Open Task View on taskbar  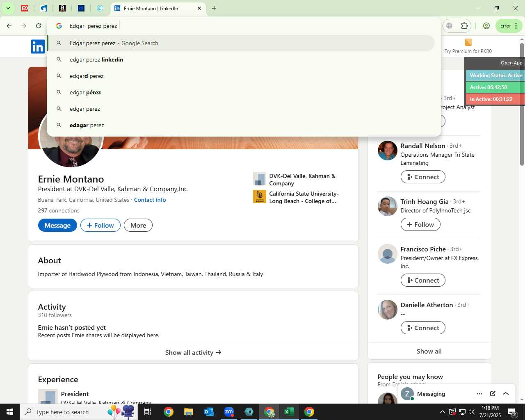coord(148,412)
